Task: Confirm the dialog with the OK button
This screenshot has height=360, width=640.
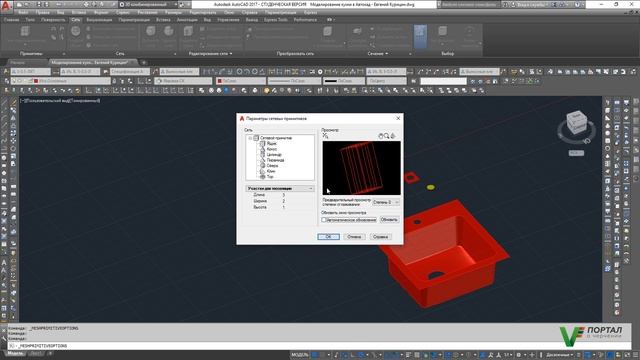Action: [329, 237]
